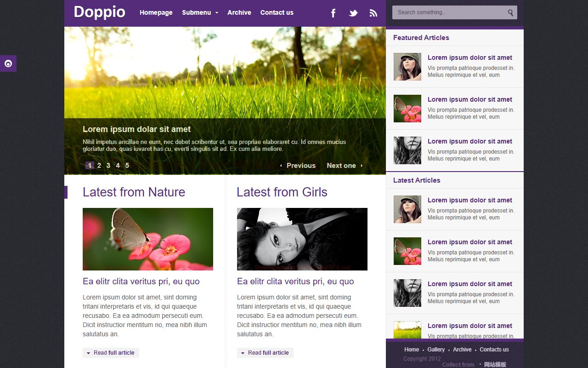
Task: Jump to slide 5 in slider pagination
Action: (x=127, y=166)
